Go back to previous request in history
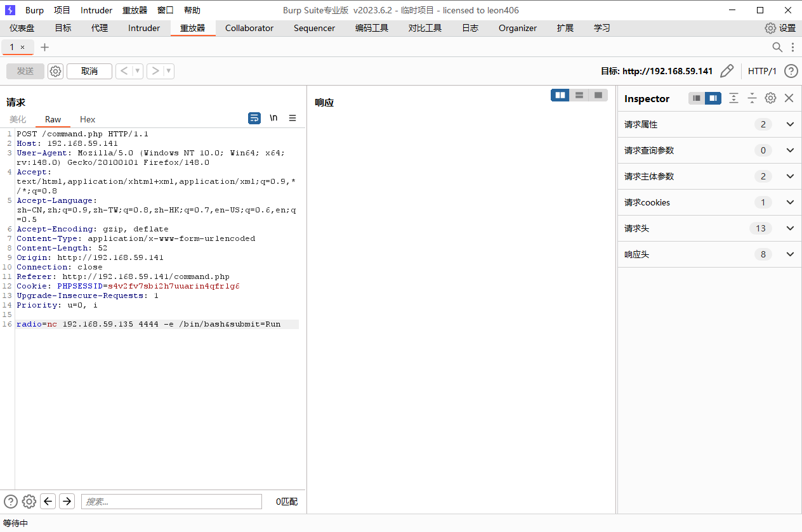This screenshot has width=802, height=532. tap(124, 71)
